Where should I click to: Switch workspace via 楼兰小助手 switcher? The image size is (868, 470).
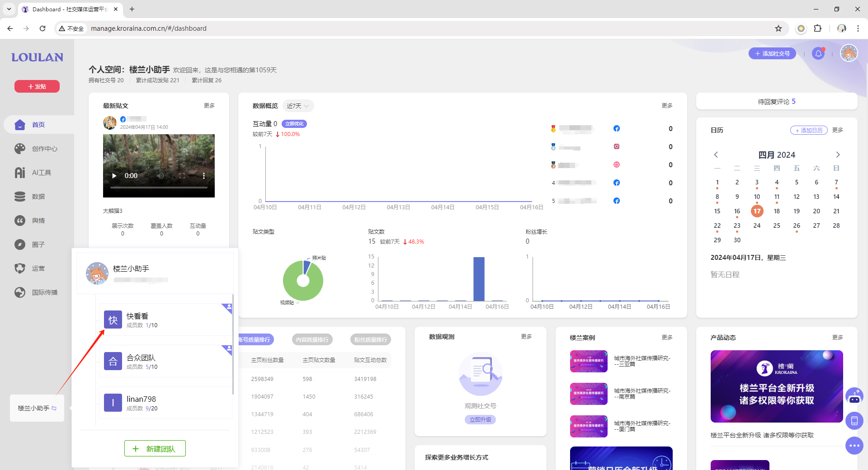(37, 408)
